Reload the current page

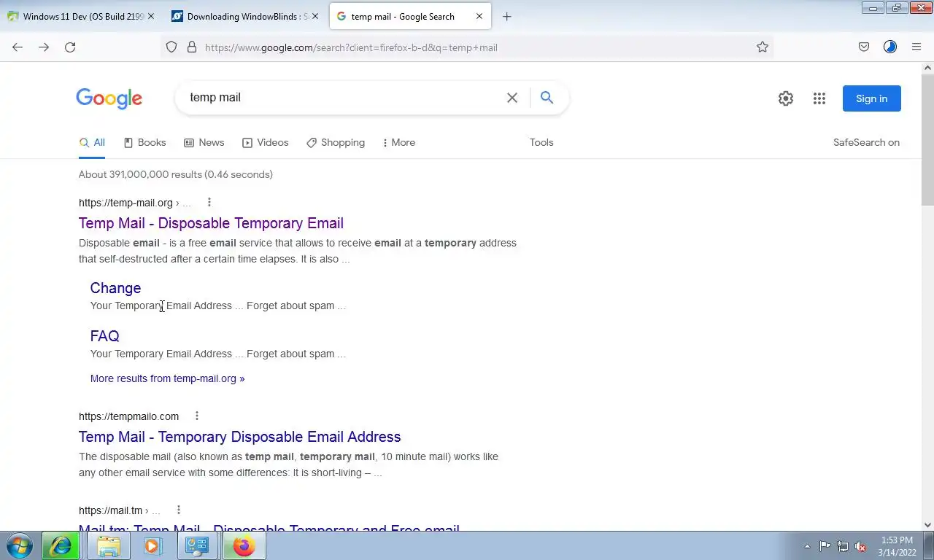click(x=70, y=47)
